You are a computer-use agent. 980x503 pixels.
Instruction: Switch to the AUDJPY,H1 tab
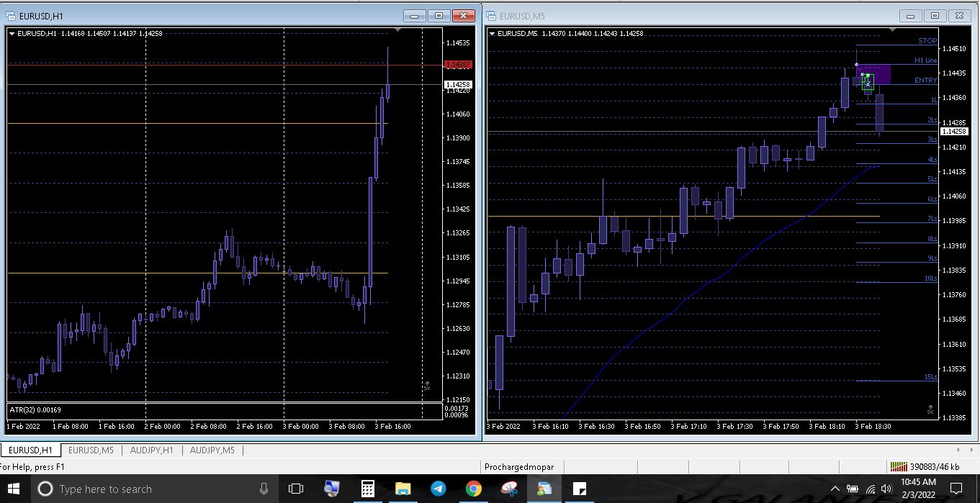tap(151, 450)
